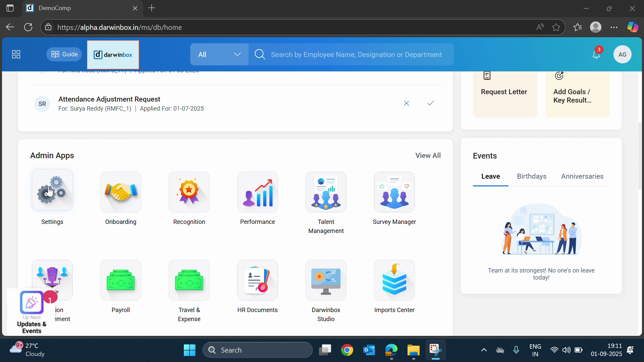Expand the All search filter dropdown
Viewport: 644px width, 362px height.
[219, 54]
